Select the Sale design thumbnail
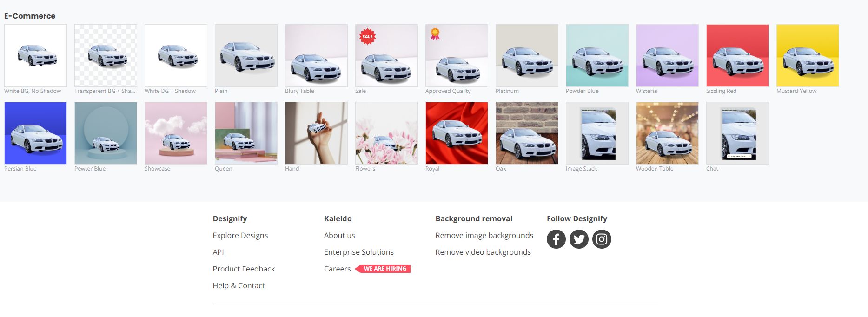868x317 pixels. coord(386,55)
